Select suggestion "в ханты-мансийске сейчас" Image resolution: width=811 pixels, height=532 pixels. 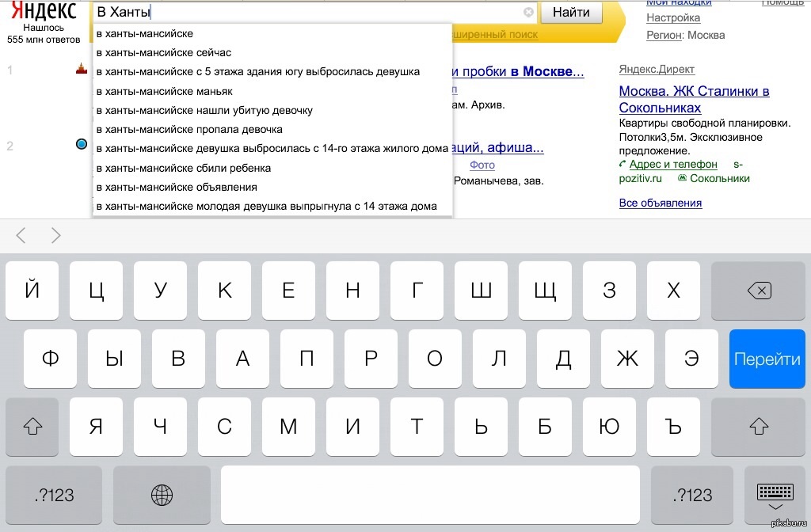163,52
